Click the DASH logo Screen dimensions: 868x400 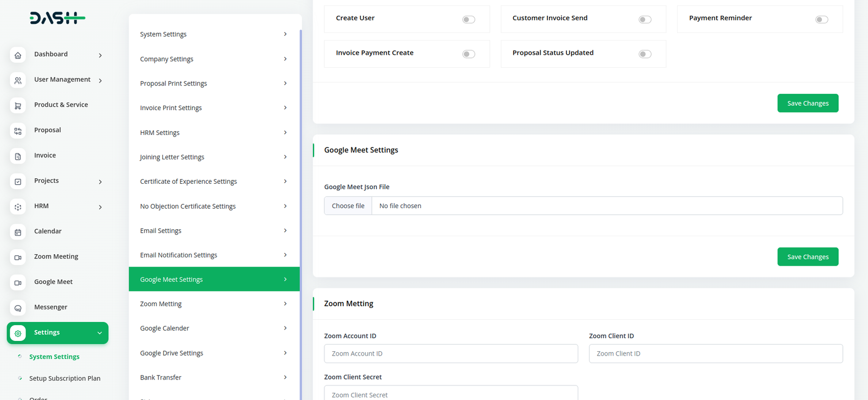(58, 18)
